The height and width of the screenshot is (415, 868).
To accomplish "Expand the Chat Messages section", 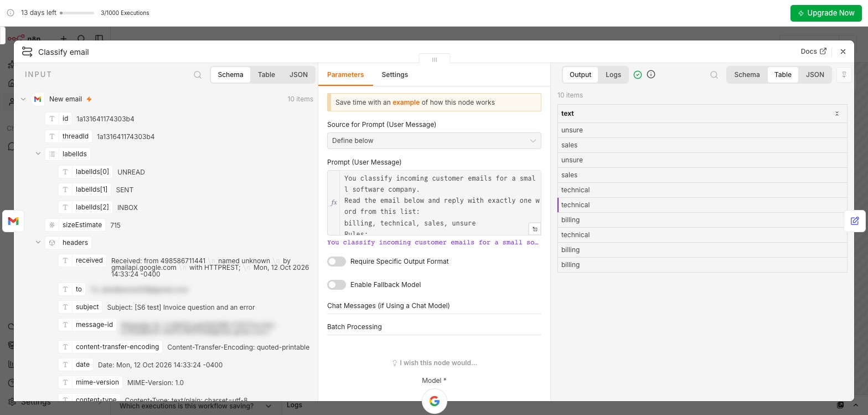I will coord(434,306).
